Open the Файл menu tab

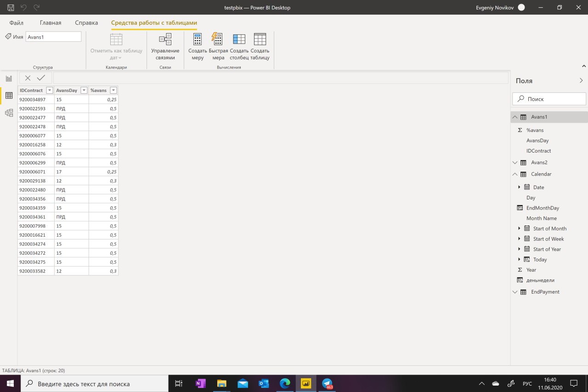click(17, 23)
